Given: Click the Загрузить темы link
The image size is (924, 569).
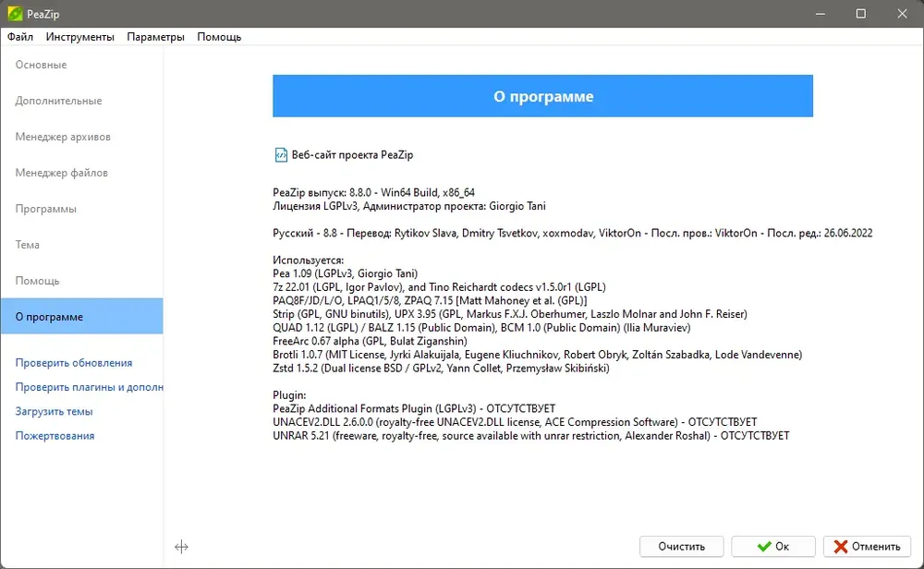Looking at the screenshot, I should (x=55, y=411).
